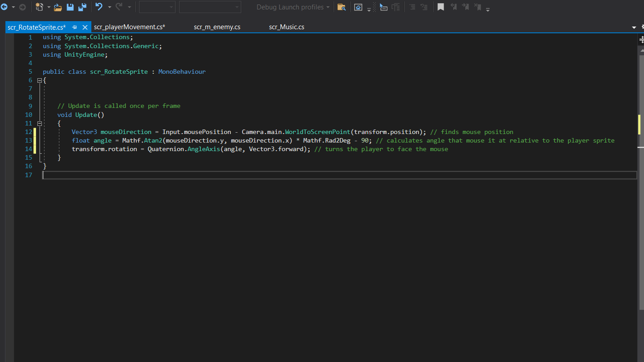The height and width of the screenshot is (362, 644).
Task: Click the New Item icon
Action: [x=40, y=7]
